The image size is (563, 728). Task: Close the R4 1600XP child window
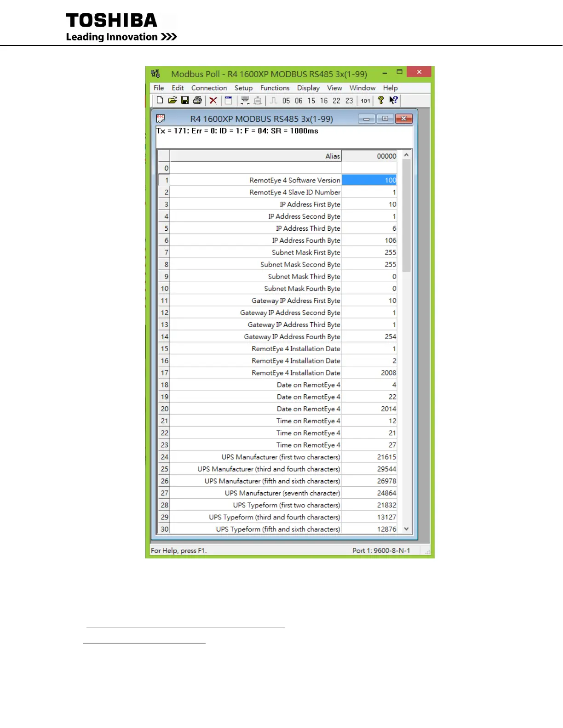point(404,119)
